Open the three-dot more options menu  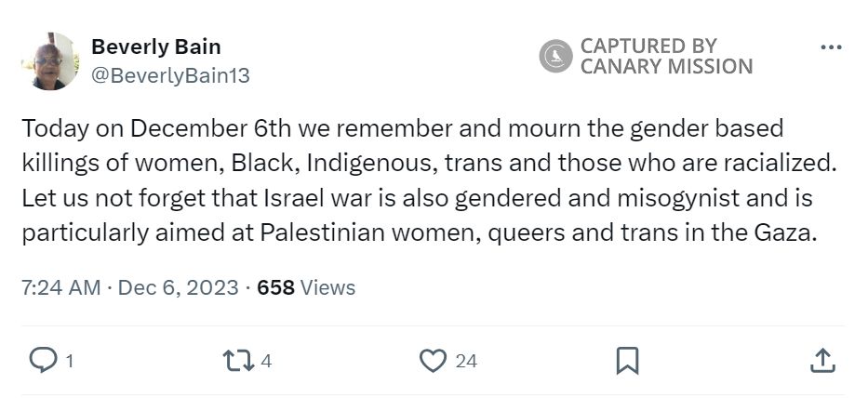pyautogui.click(x=831, y=46)
